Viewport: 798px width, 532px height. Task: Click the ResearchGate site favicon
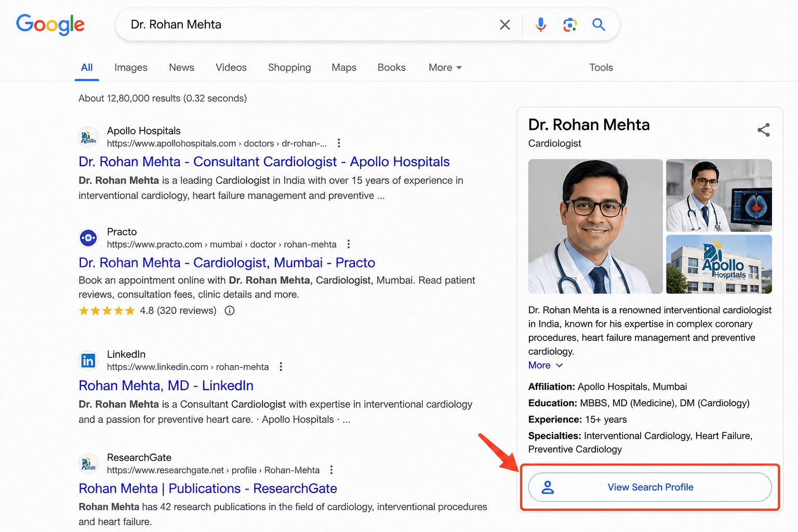point(88,464)
